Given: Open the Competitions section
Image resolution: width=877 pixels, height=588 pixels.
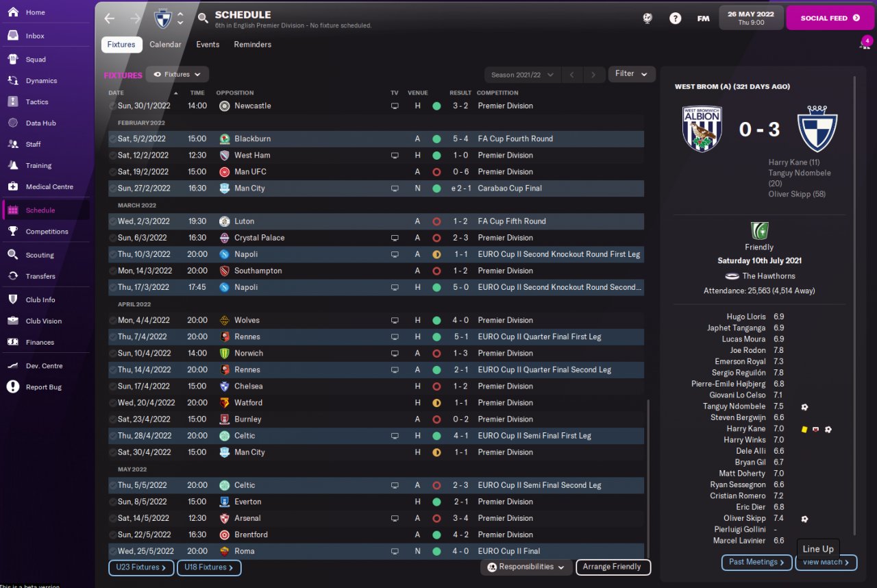Looking at the screenshot, I should pyautogui.click(x=45, y=232).
